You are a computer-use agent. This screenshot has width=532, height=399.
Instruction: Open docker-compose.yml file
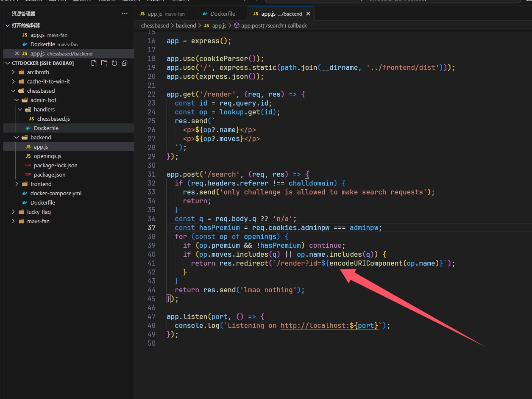coord(56,193)
